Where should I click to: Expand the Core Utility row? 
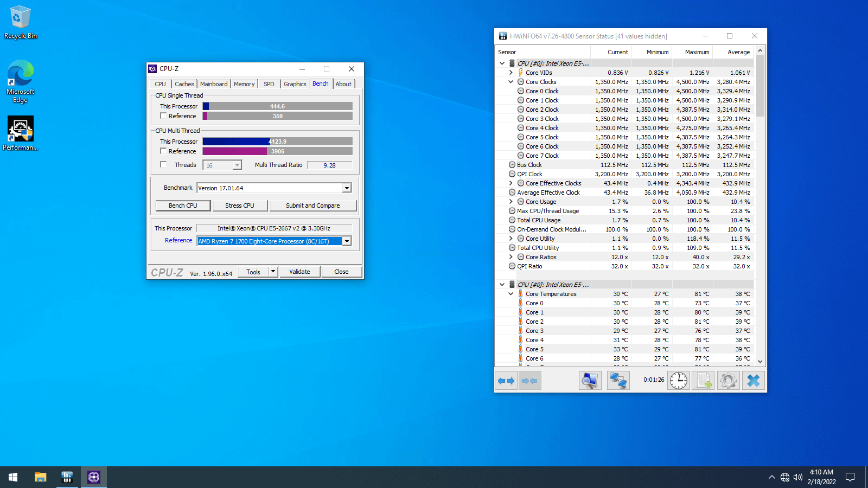[511, 239]
